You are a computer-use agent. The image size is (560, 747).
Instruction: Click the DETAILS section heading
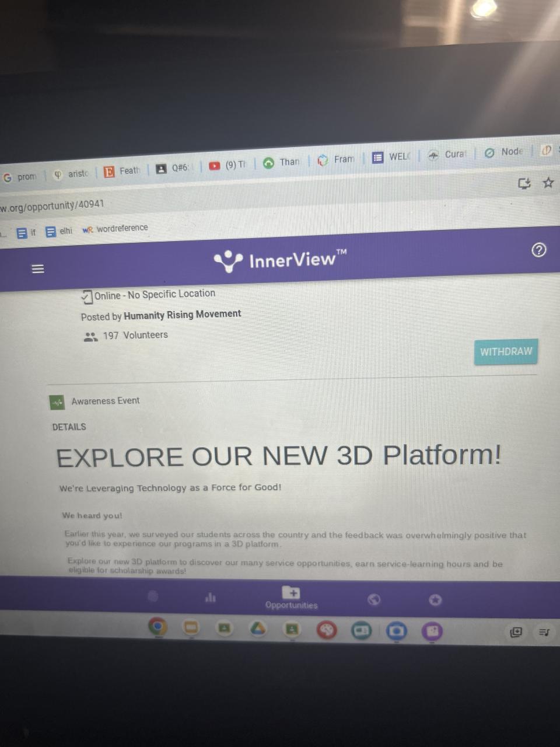coord(69,427)
